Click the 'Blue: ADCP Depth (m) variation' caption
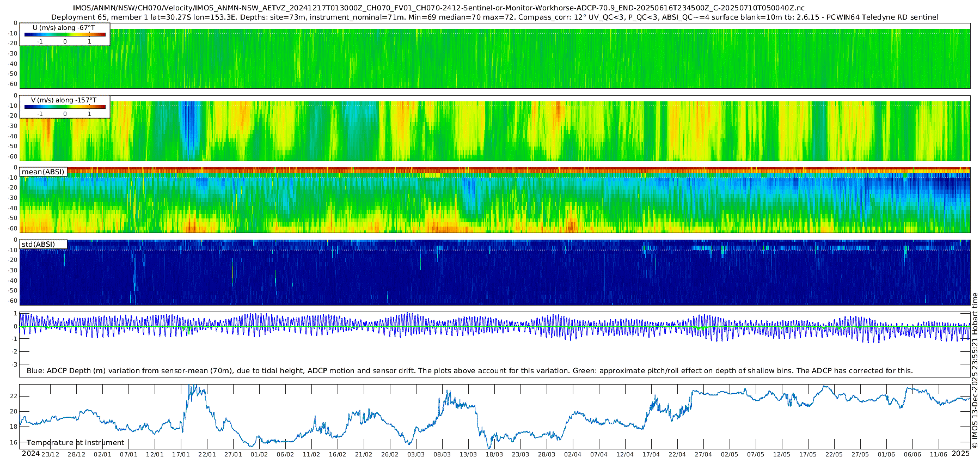 click(470, 371)
